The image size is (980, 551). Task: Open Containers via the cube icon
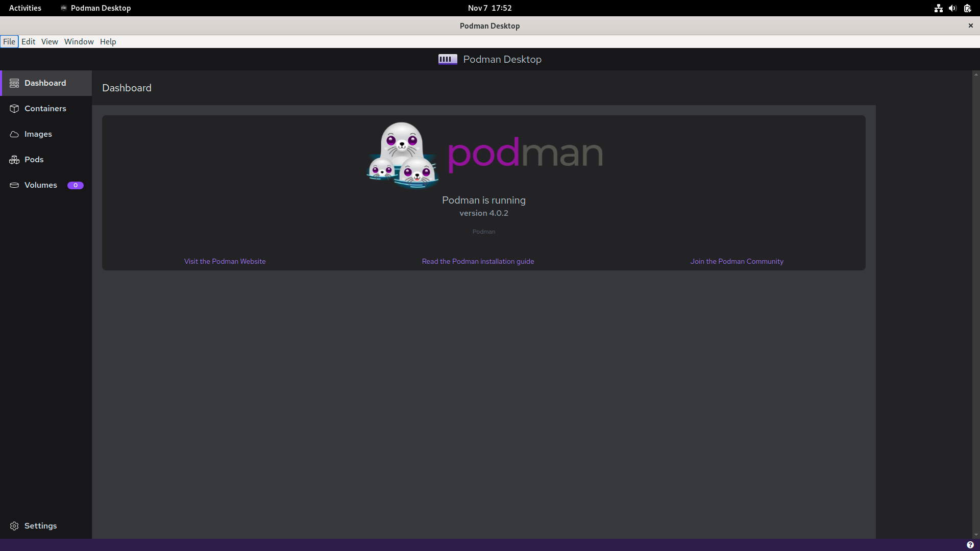(14, 108)
